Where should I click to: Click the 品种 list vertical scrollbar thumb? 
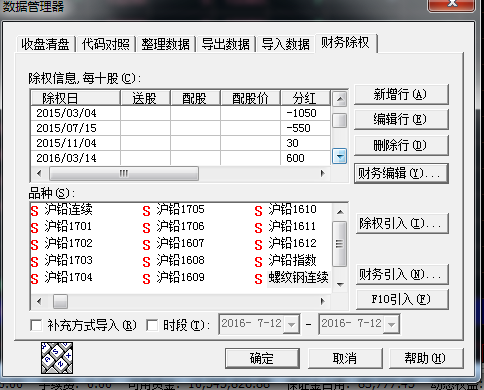pos(340,244)
